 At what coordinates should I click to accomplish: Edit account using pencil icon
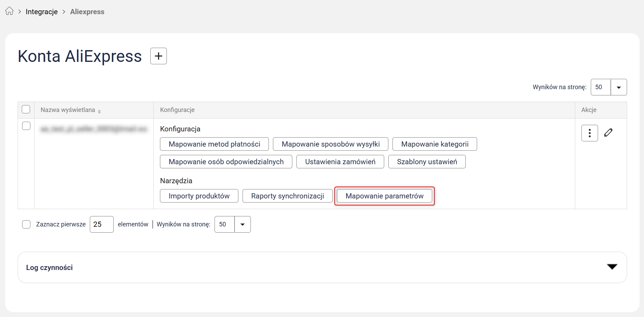click(x=608, y=133)
